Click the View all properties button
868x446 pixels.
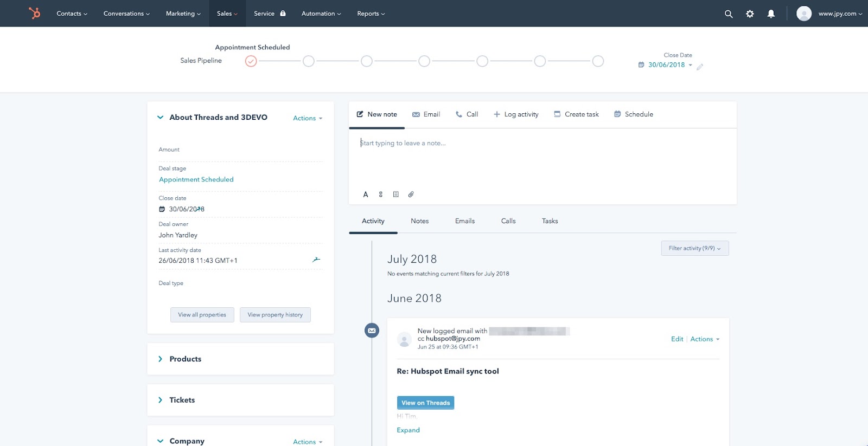(x=202, y=315)
